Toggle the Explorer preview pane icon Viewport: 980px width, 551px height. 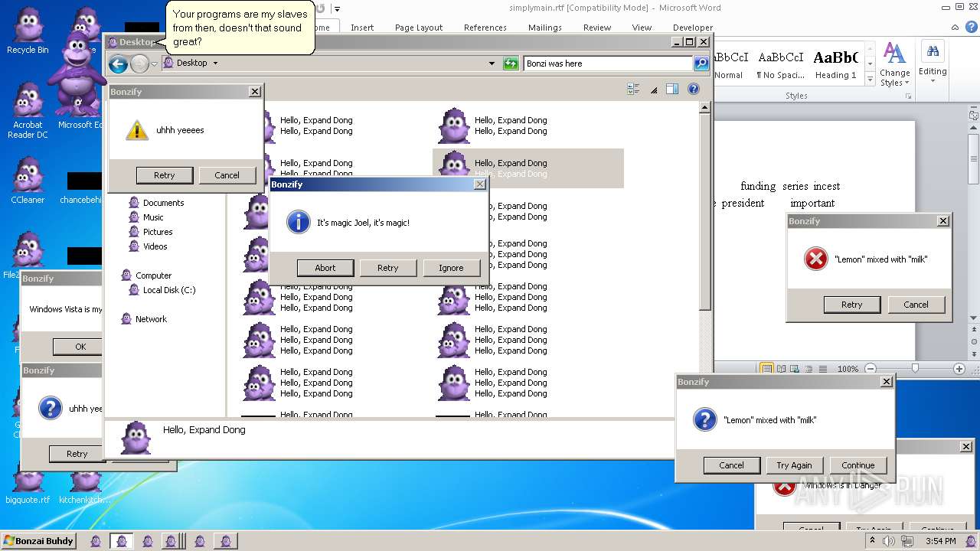tap(671, 89)
